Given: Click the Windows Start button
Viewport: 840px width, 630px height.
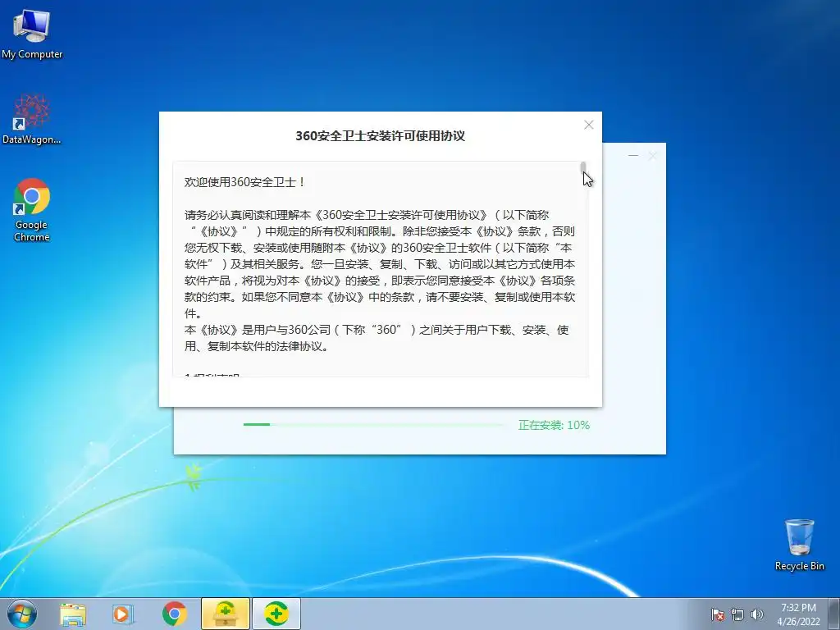Looking at the screenshot, I should click(22, 614).
